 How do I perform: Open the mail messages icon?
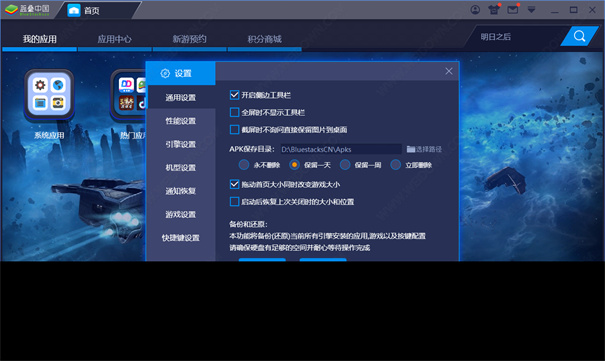(x=513, y=10)
